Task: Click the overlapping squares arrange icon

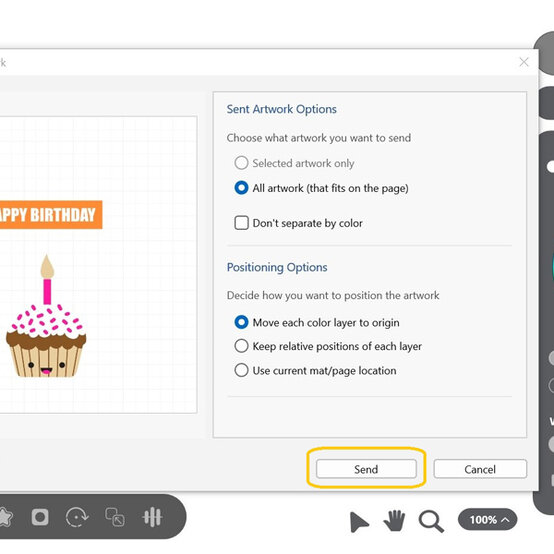Action: 115,517
